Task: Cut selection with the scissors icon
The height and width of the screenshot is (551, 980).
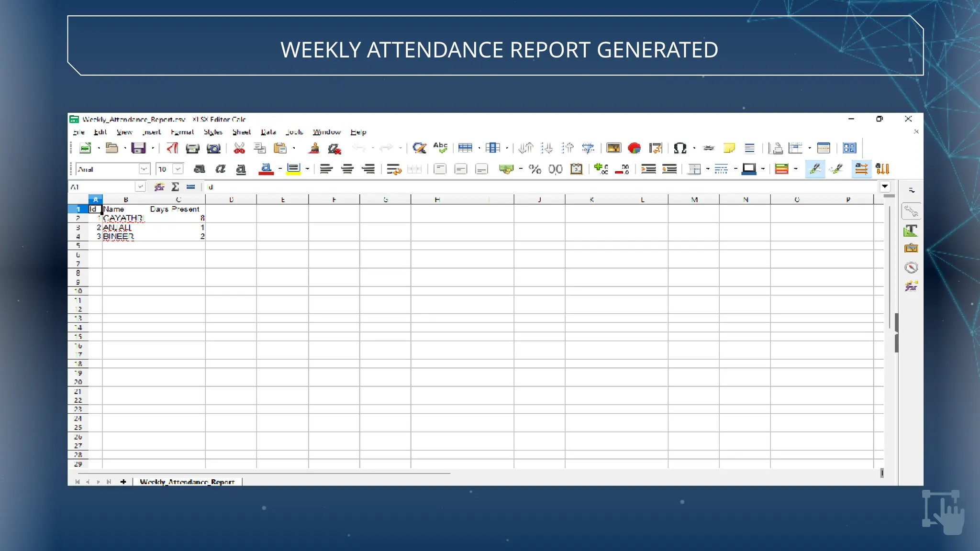Action: tap(239, 148)
